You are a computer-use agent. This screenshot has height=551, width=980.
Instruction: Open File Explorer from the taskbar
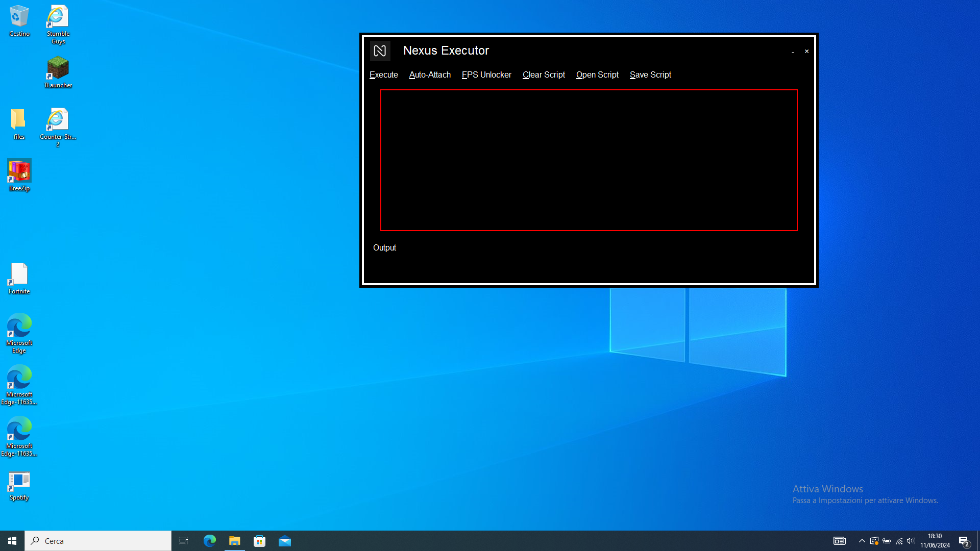point(235,541)
